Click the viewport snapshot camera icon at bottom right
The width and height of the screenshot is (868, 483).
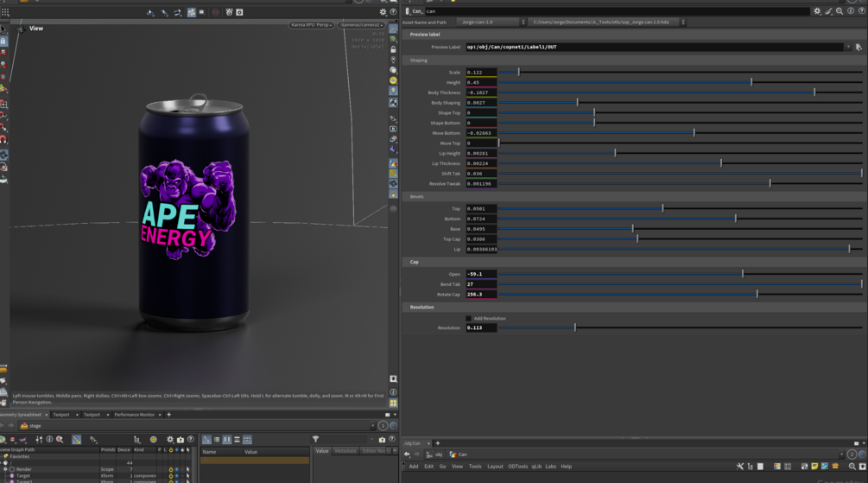(393, 378)
